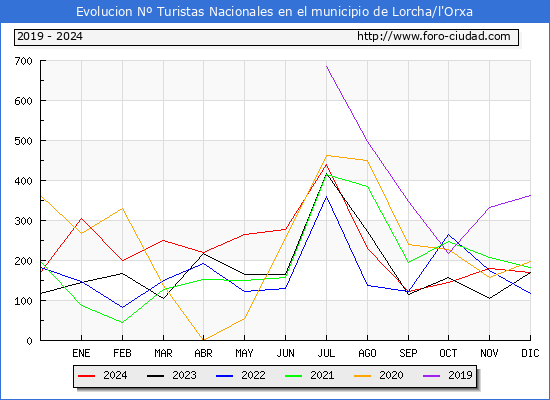Click the 500 value on the y-axis

pos(24,141)
